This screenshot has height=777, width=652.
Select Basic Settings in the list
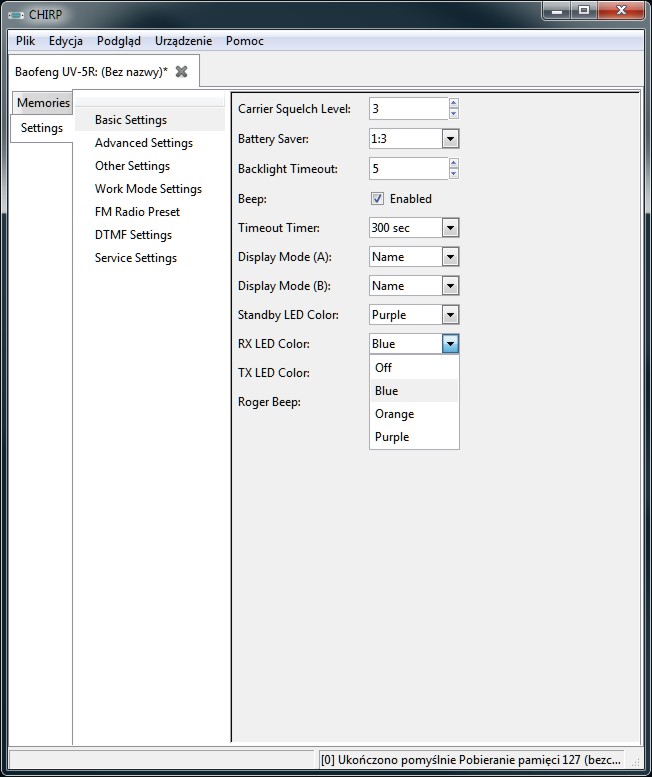(150, 120)
